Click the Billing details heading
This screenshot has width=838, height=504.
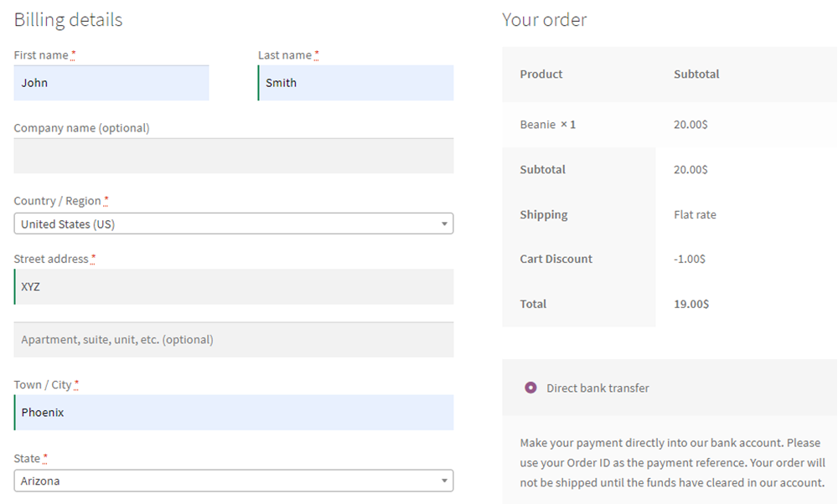(68, 19)
